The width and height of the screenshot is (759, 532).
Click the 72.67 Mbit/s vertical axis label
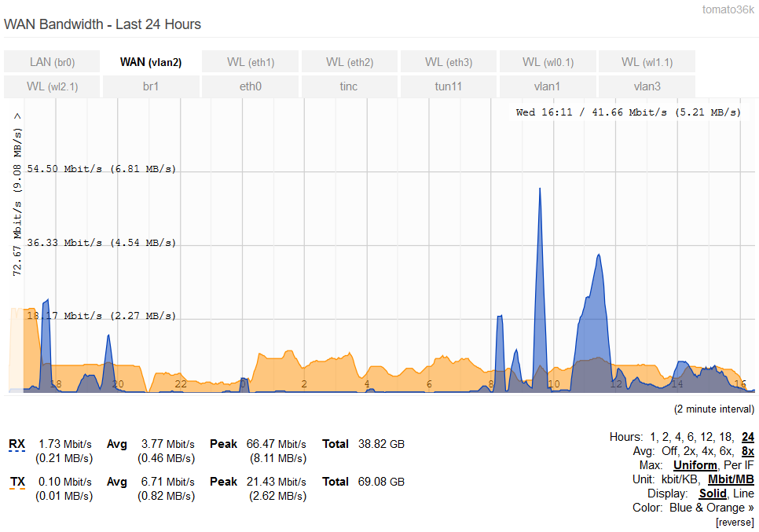tap(17, 195)
